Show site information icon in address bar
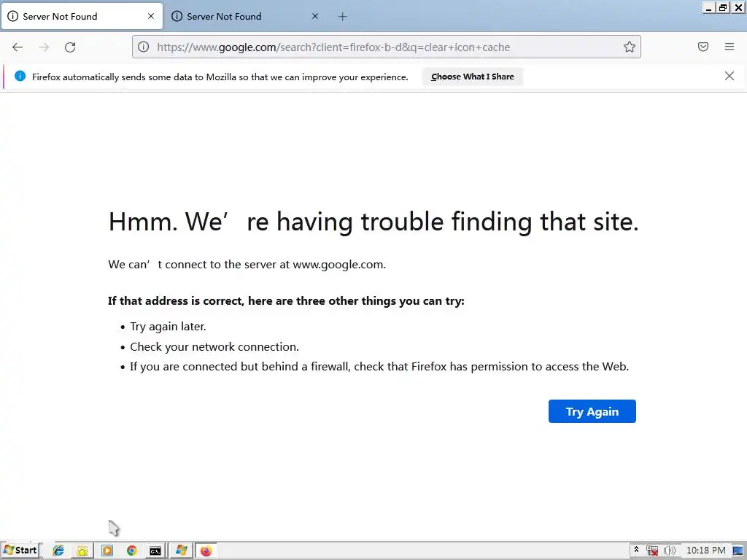Screen dimensions: 747x560 click(x=144, y=47)
